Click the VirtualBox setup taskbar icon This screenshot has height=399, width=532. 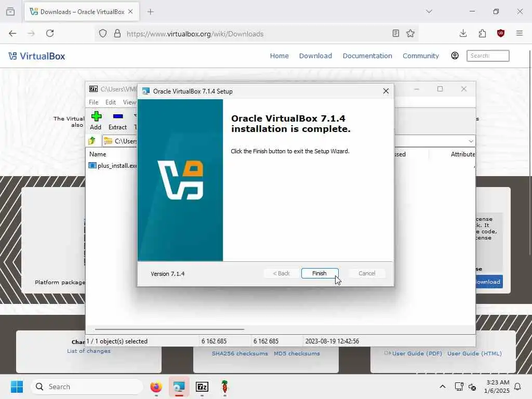pos(179,387)
